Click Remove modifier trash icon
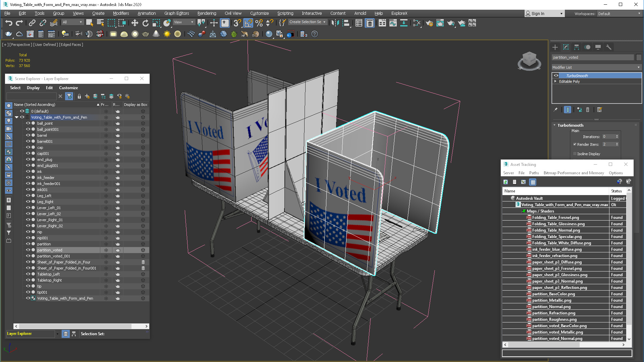This screenshot has height=362, width=644. (588, 110)
